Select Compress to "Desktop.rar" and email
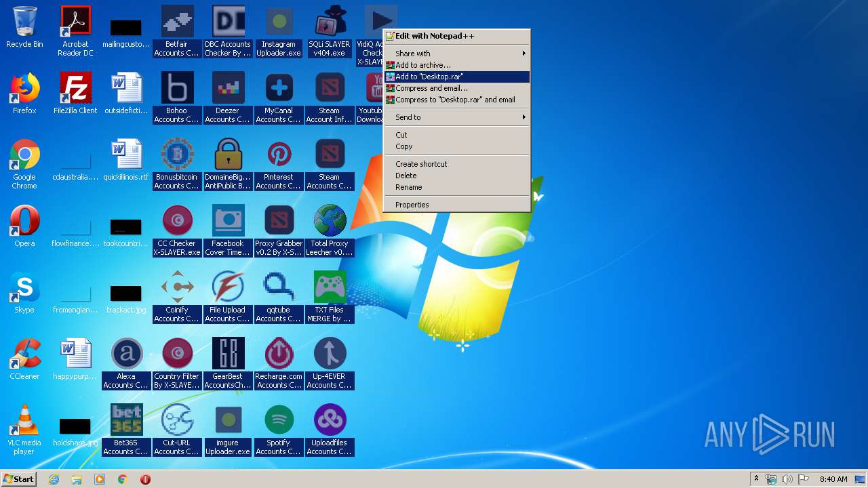Screen dimensions: 868x488 tap(457, 100)
